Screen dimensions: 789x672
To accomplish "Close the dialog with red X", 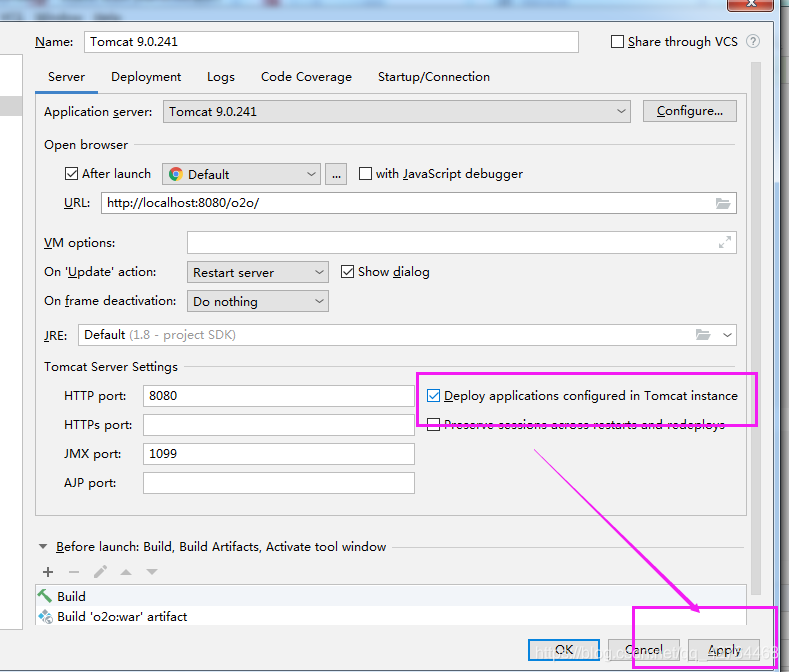I will (750, 4).
